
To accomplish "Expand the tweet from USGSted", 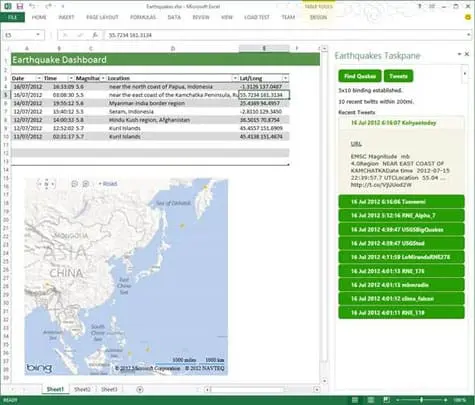I will coord(401,243).
